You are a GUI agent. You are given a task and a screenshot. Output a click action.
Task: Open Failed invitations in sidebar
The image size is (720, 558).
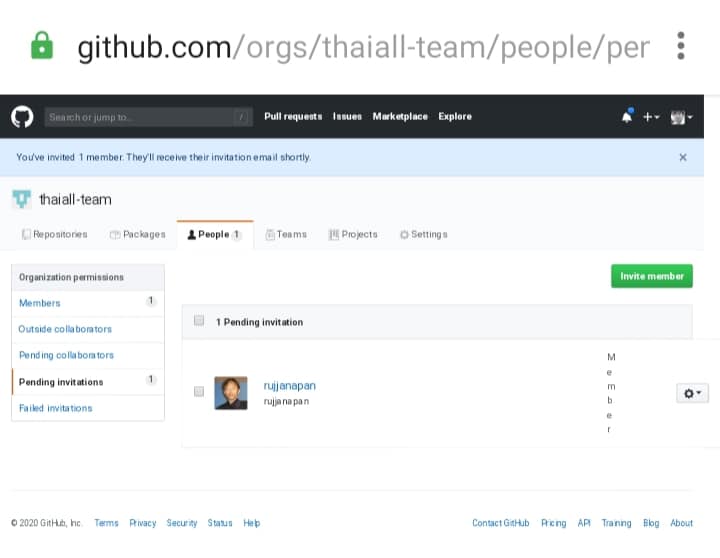[55, 408]
